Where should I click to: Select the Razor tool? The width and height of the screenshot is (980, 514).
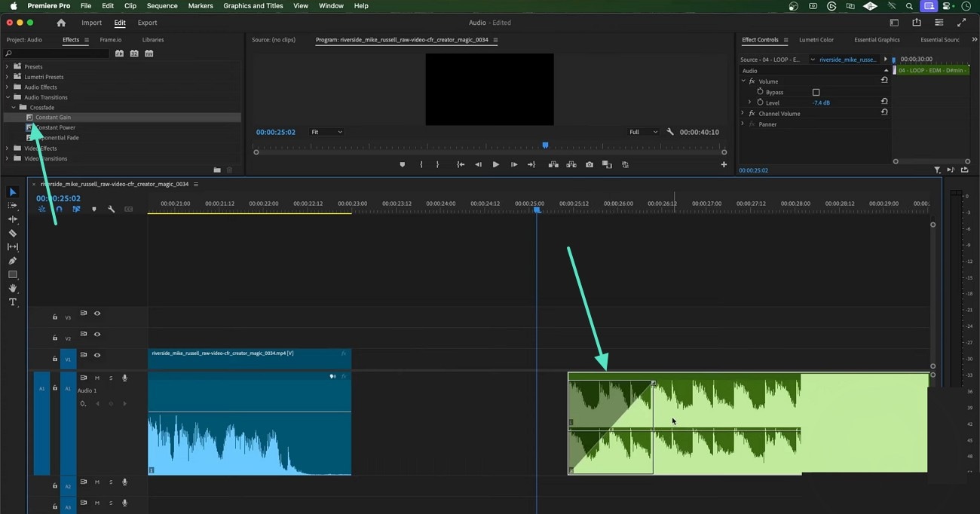pos(13,233)
